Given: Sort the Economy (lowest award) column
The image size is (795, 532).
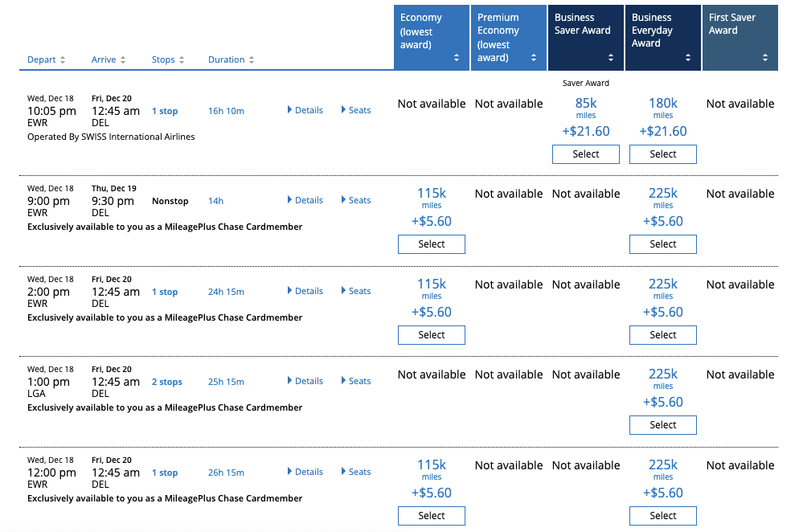Looking at the screenshot, I should coord(457,58).
